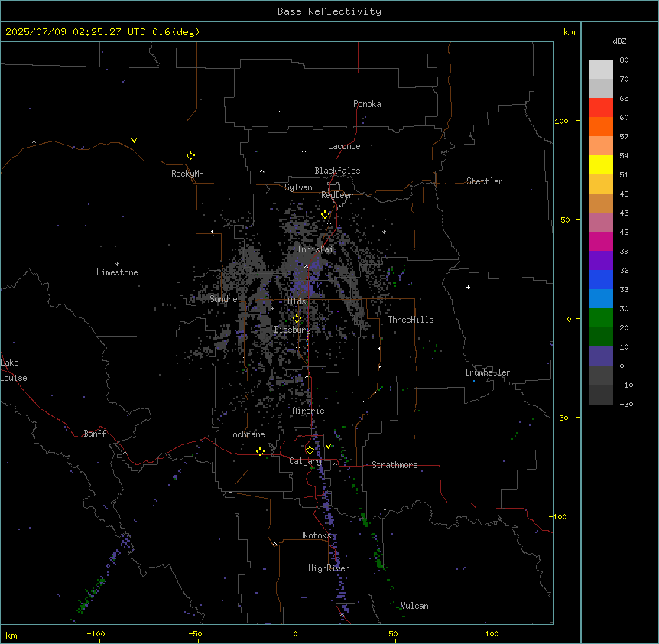Image resolution: width=659 pixels, height=644 pixels.
Task: Select the Lacombe city label
Action: coord(344,146)
